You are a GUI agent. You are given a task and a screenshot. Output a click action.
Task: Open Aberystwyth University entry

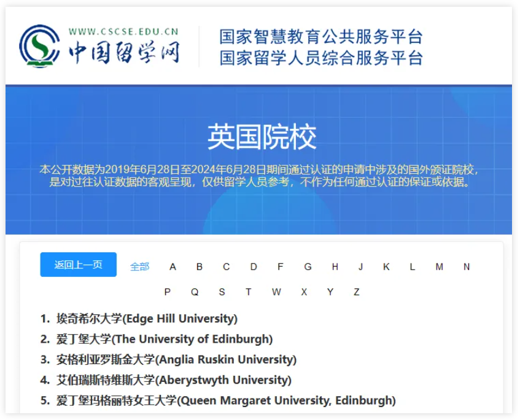(174, 380)
